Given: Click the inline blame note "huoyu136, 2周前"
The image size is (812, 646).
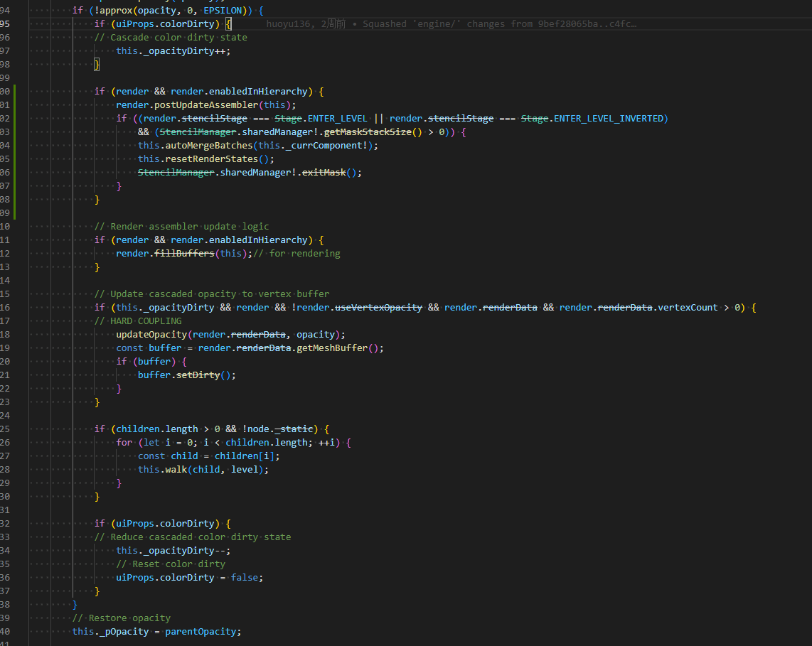Looking at the screenshot, I should click(x=306, y=24).
